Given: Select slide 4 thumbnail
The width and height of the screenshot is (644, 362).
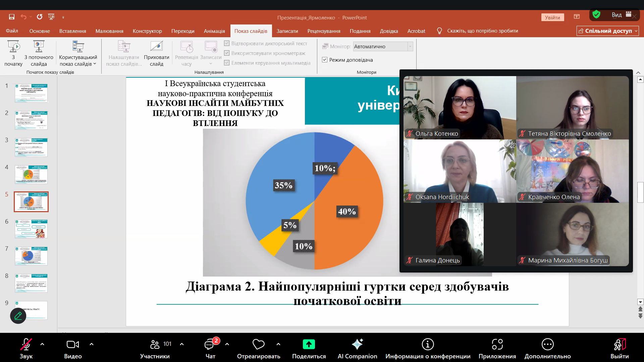Looking at the screenshot, I should (x=31, y=174).
